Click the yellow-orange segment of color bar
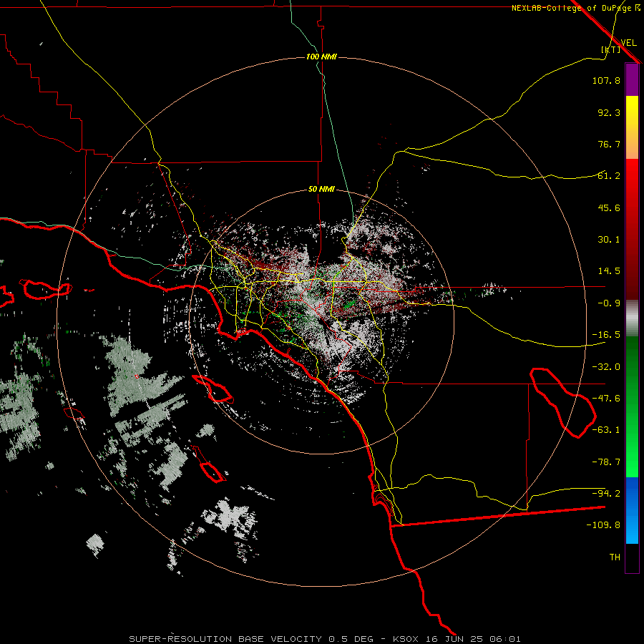This screenshot has width=644, height=644. pos(632,127)
